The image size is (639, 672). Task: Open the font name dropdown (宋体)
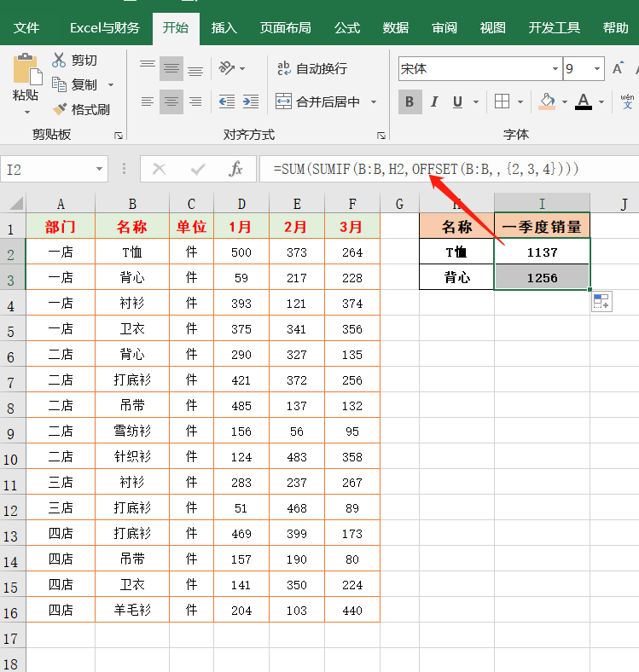tap(555, 68)
